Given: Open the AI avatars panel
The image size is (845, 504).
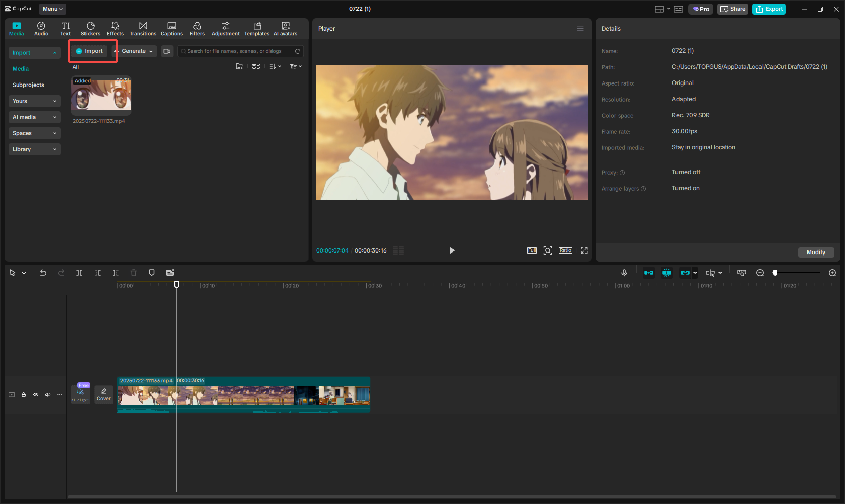Looking at the screenshot, I should (285, 28).
